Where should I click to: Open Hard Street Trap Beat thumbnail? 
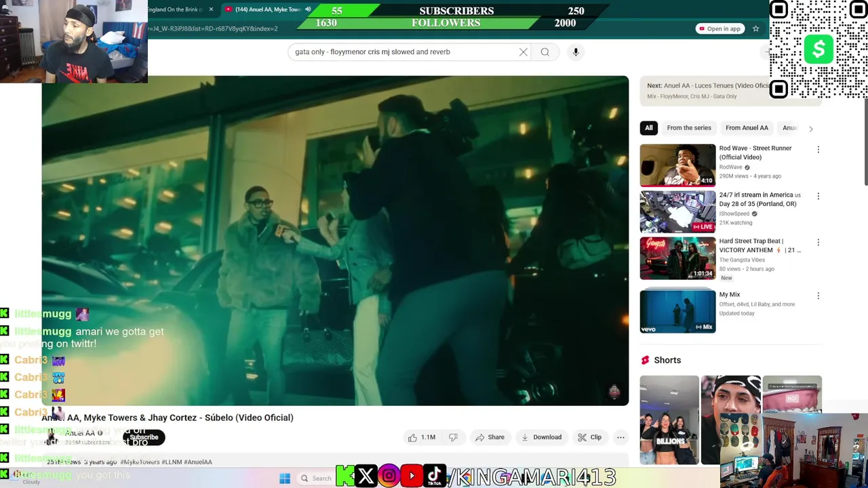coord(677,258)
